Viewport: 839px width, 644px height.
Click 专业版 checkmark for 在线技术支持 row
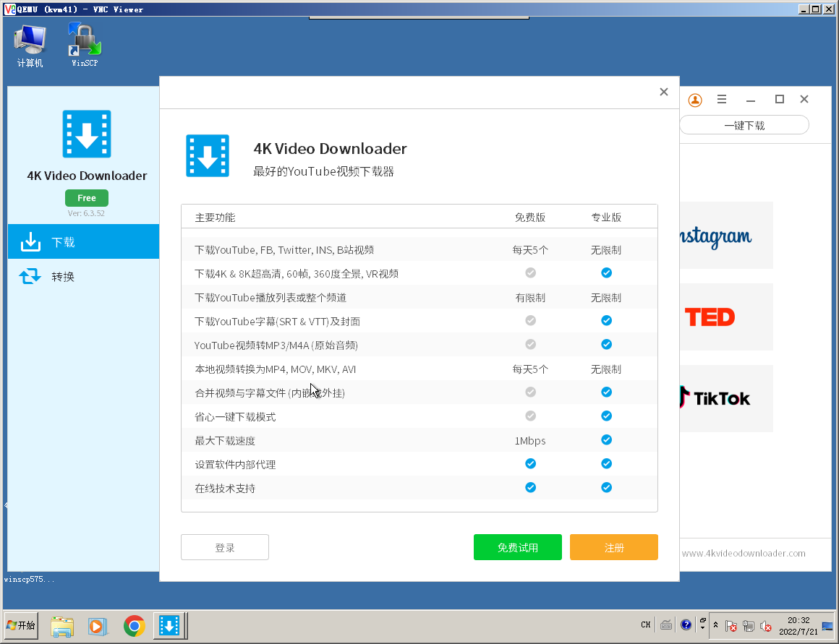click(x=606, y=487)
